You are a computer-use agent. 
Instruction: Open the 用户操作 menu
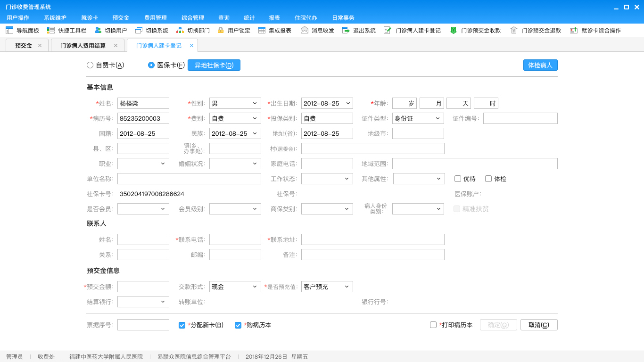(x=18, y=18)
